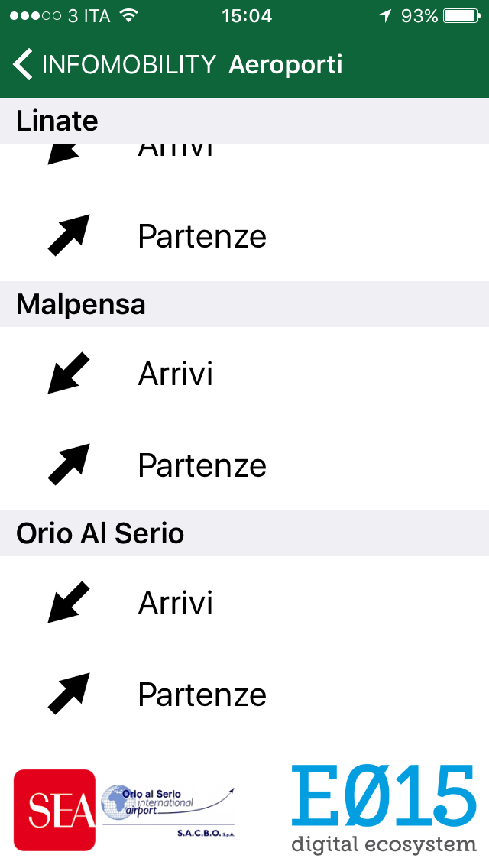Tap the back chevron arrow
The height and width of the screenshot is (868, 489).
tap(23, 65)
